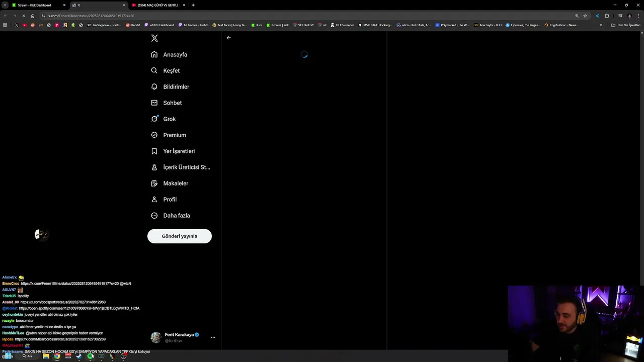The width and height of the screenshot is (644, 362).
Task: Go to Anasayfa in X sidebar
Action: 169,54
